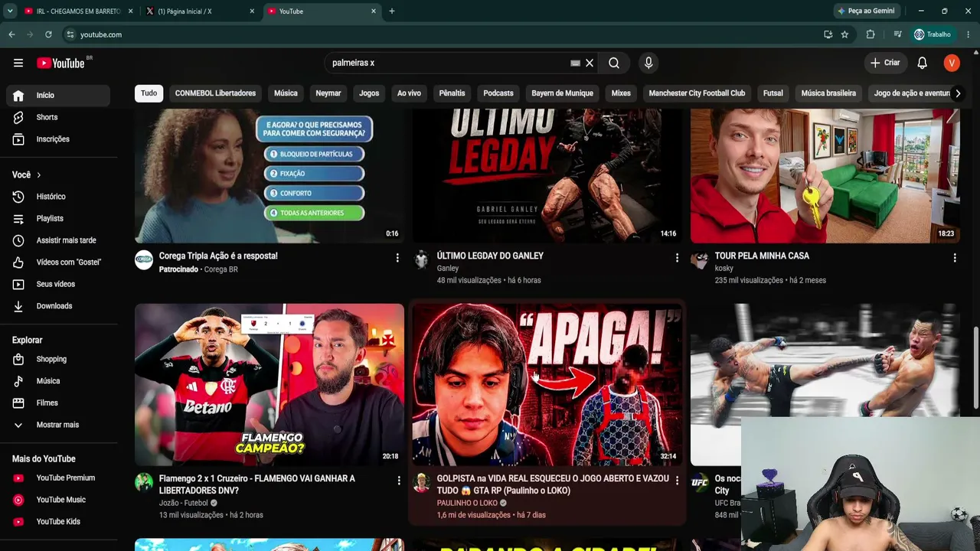Select the Podcasts filter chip

click(498, 93)
